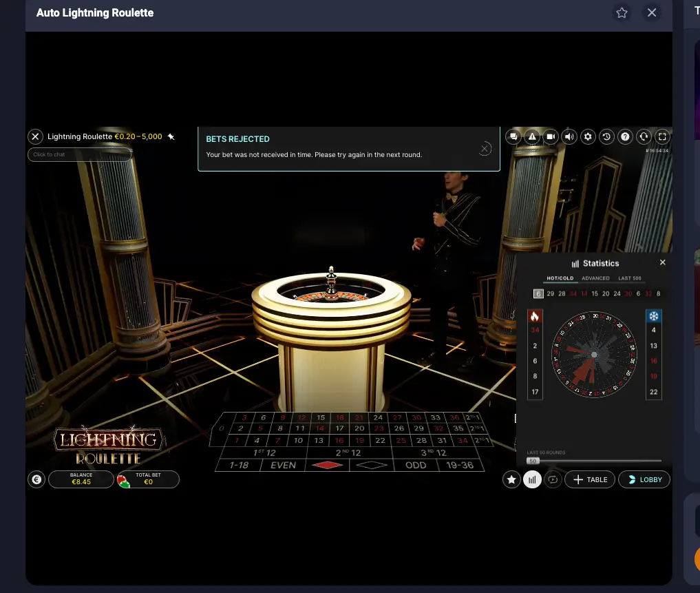Close the Statistics panel
Viewport: 700px width, 593px height.
(x=663, y=262)
